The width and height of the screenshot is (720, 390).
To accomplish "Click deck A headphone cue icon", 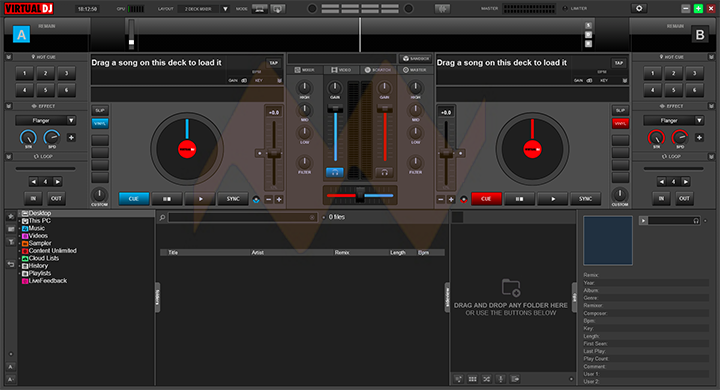I will point(335,173).
